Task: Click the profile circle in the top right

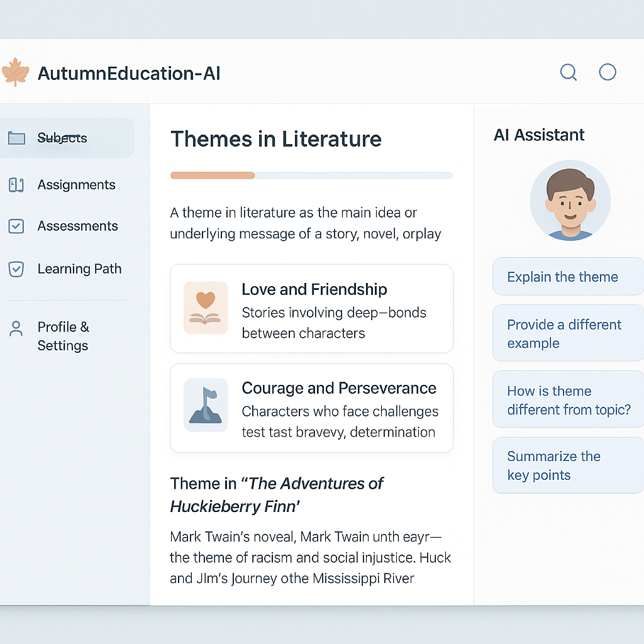Action: (607, 72)
